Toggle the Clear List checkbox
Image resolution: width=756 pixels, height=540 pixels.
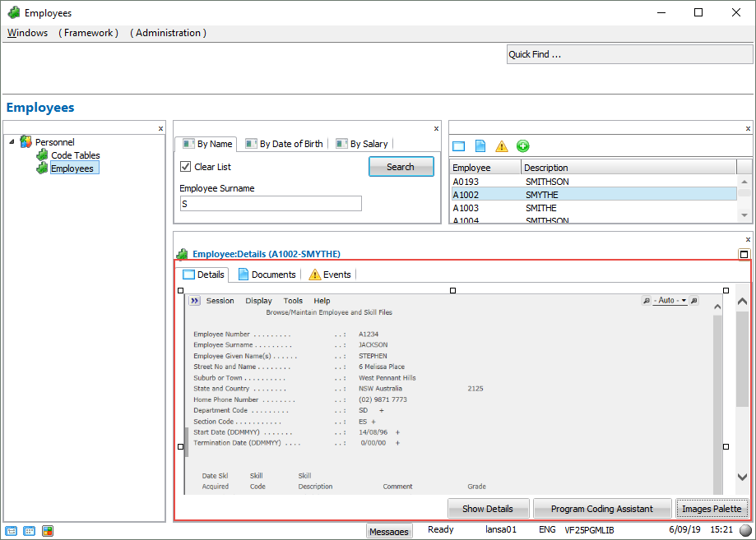pyautogui.click(x=186, y=167)
